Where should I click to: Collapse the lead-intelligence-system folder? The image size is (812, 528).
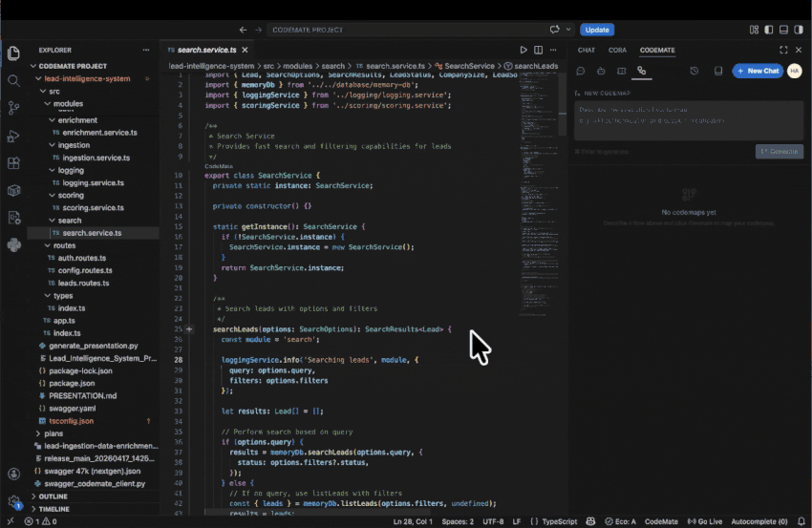coord(87,78)
